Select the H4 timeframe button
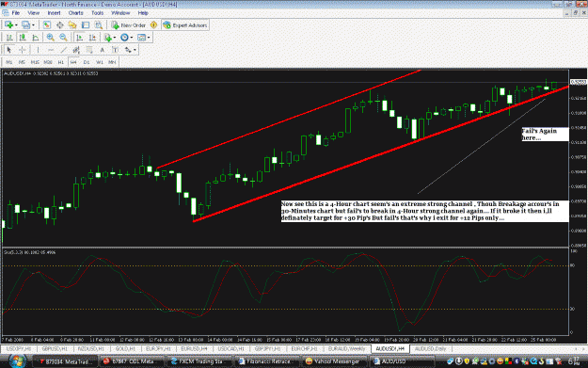The width and height of the screenshot is (588, 368). point(73,62)
